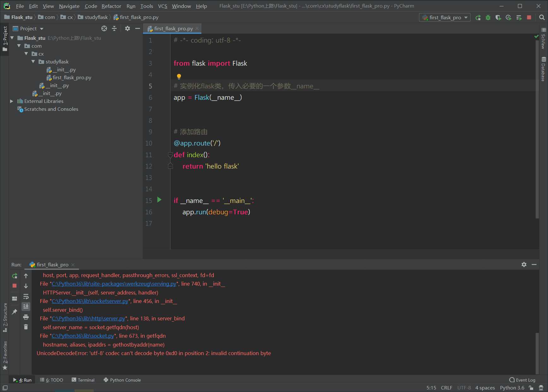
Task: Collapse the cx folder
Action: 26,54
